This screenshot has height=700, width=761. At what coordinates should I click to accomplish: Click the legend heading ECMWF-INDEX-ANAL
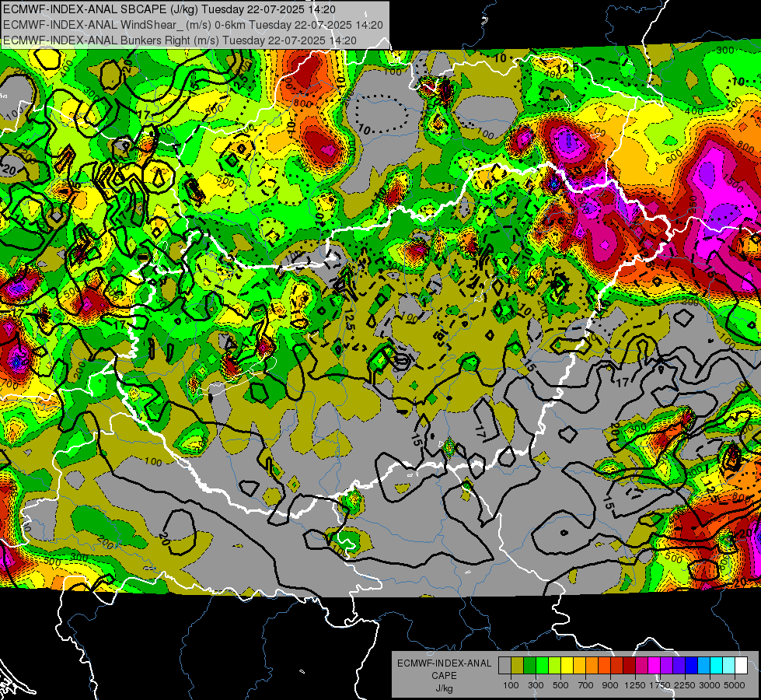click(x=444, y=663)
